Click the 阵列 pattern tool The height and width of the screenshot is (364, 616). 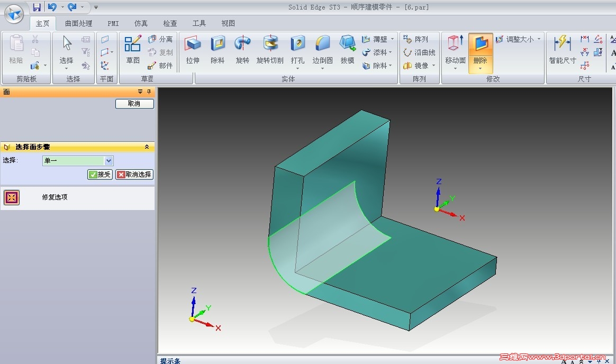tap(415, 39)
